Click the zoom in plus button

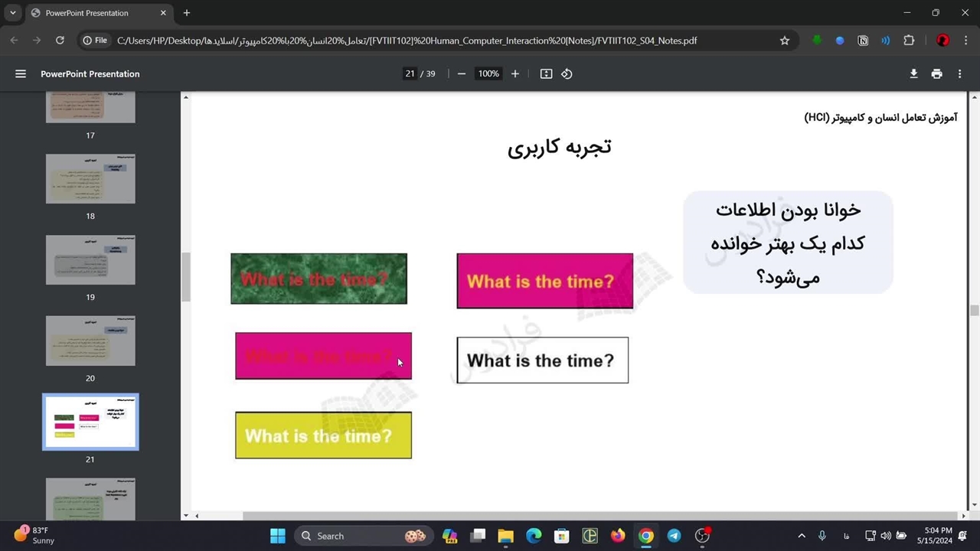(x=515, y=74)
